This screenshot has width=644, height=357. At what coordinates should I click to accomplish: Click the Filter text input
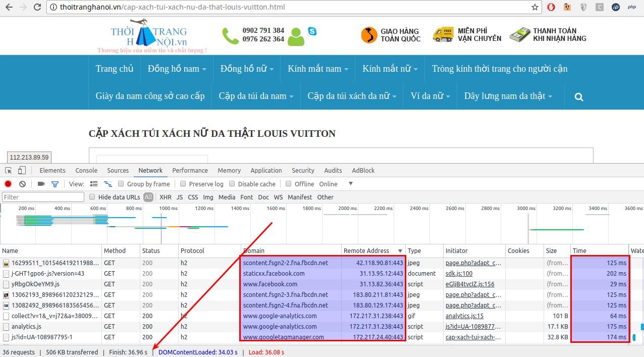(x=43, y=197)
